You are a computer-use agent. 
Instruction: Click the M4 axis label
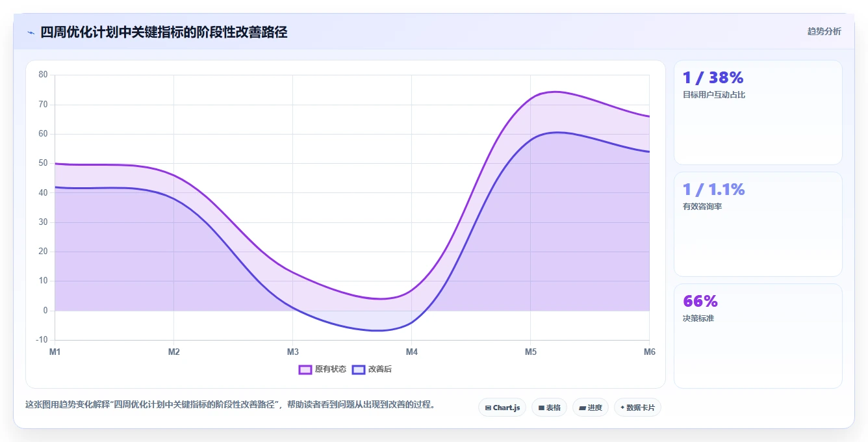point(412,352)
